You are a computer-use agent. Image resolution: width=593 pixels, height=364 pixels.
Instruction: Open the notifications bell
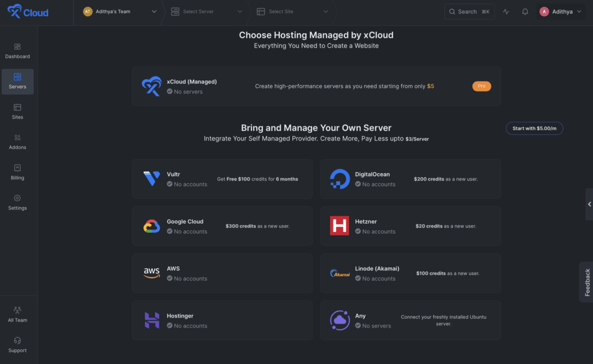click(525, 12)
